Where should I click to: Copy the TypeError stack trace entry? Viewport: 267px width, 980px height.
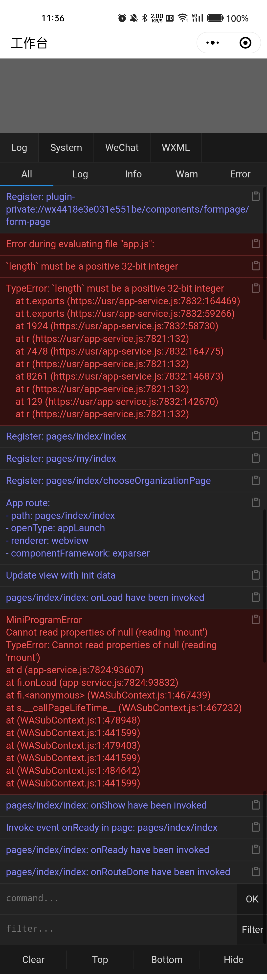pos(256,288)
